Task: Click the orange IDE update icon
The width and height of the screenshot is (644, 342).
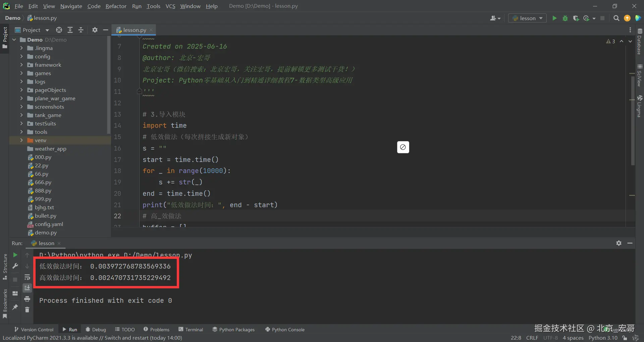Action: (x=627, y=18)
